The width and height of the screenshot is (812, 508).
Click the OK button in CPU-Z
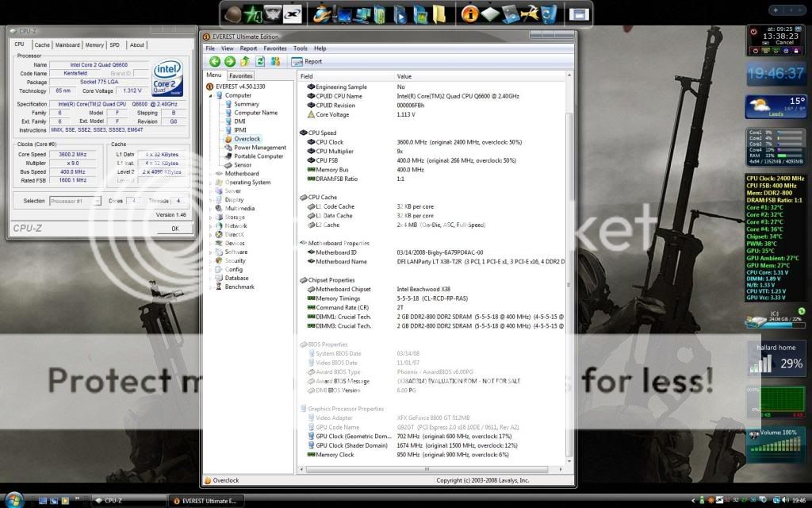175,229
